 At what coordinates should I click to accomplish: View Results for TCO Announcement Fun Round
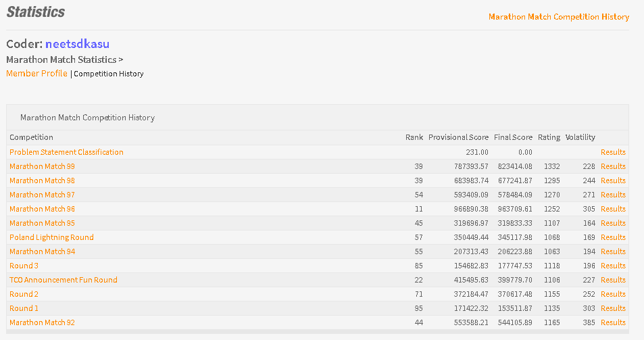613,280
